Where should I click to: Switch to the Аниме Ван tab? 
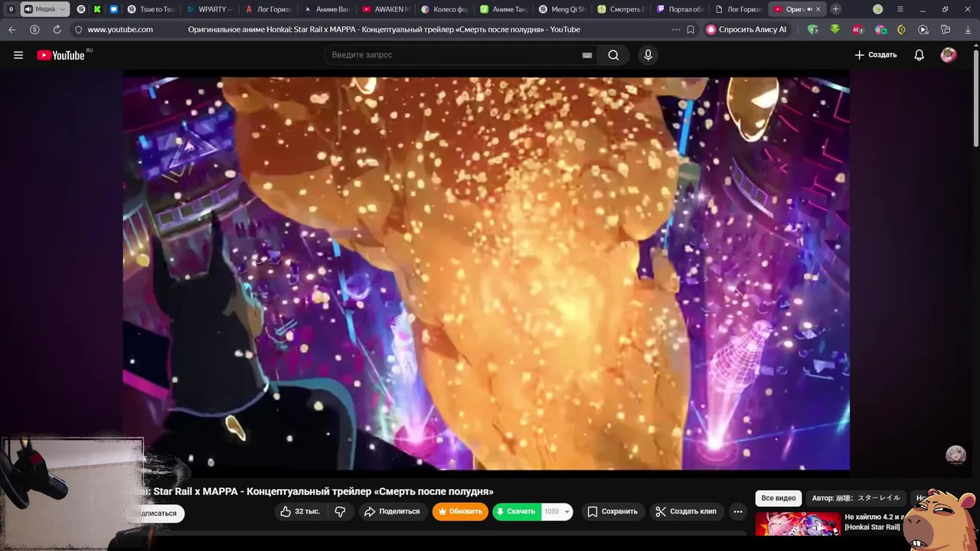[327, 9]
